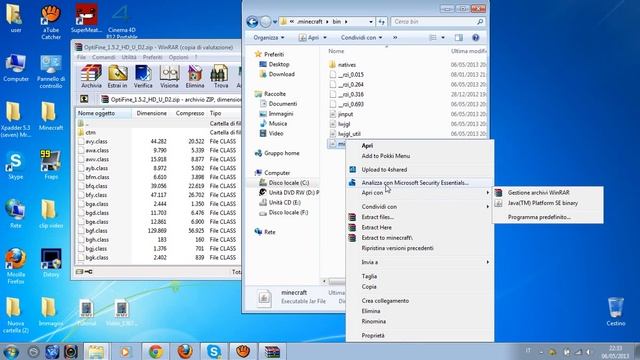Open the SuperMeat desktop shortcut
Screen dimensions: 640x360
tap(86, 18)
